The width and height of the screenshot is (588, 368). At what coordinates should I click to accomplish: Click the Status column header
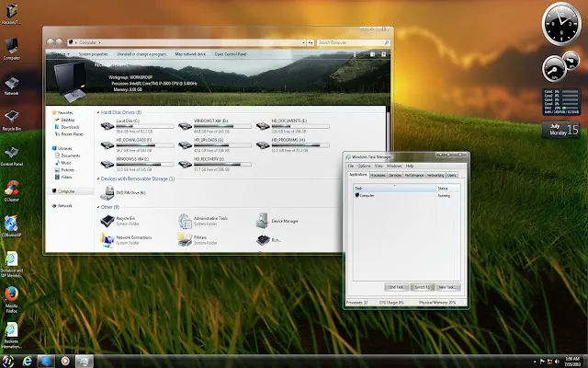pos(448,188)
